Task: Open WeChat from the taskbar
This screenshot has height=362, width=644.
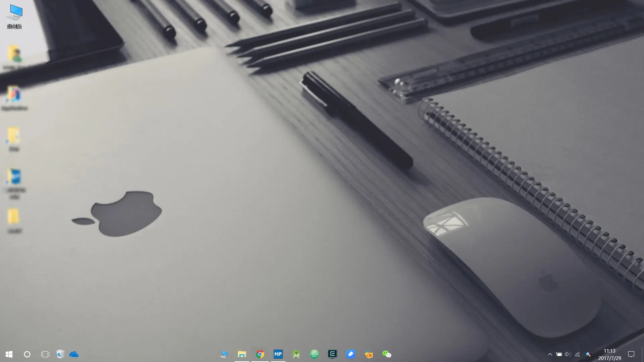Action: click(387, 354)
